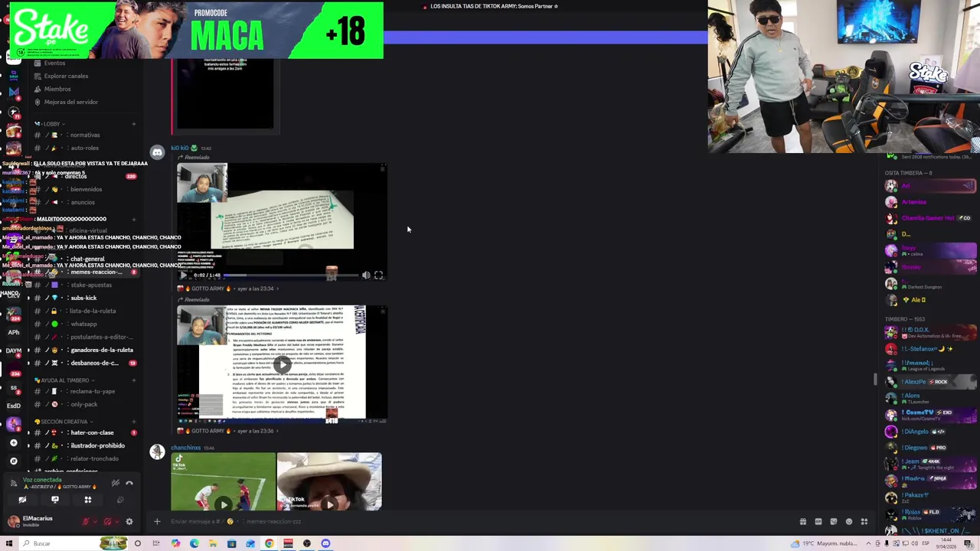980x551 pixels.
Task: Open voice activities launcher
Action: [x=88, y=500]
